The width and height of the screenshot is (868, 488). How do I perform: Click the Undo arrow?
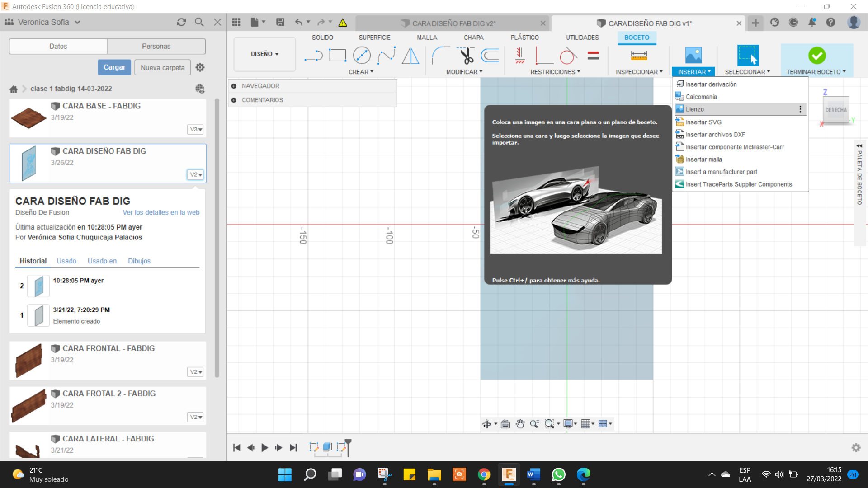pos(298,22)
